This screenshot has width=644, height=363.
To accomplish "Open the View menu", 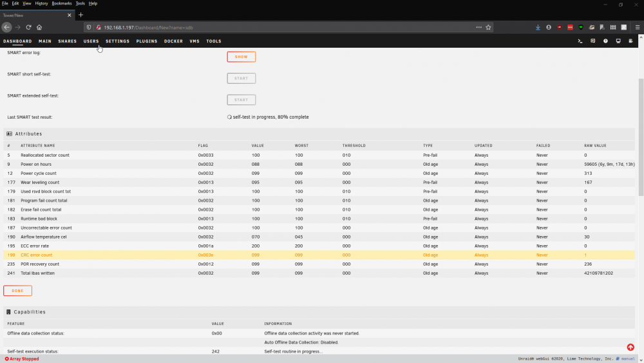I will coord(26,3).
